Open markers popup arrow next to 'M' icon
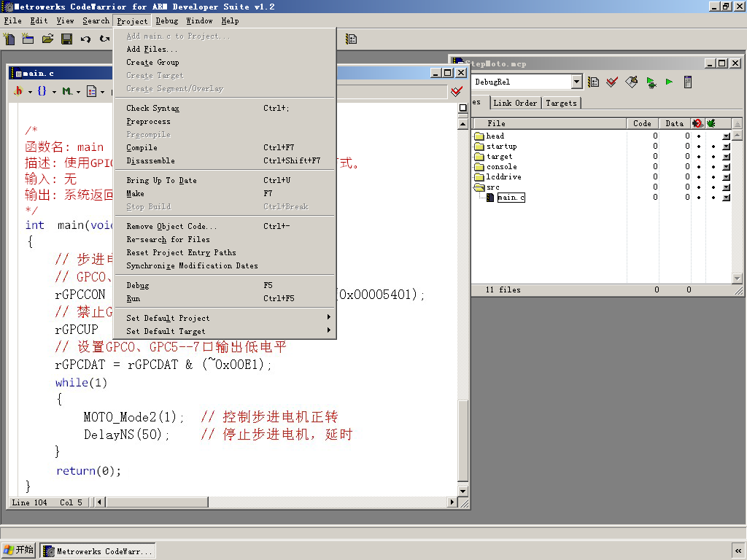The width and height of the screenshot is (747, 560). click(78, 91)
